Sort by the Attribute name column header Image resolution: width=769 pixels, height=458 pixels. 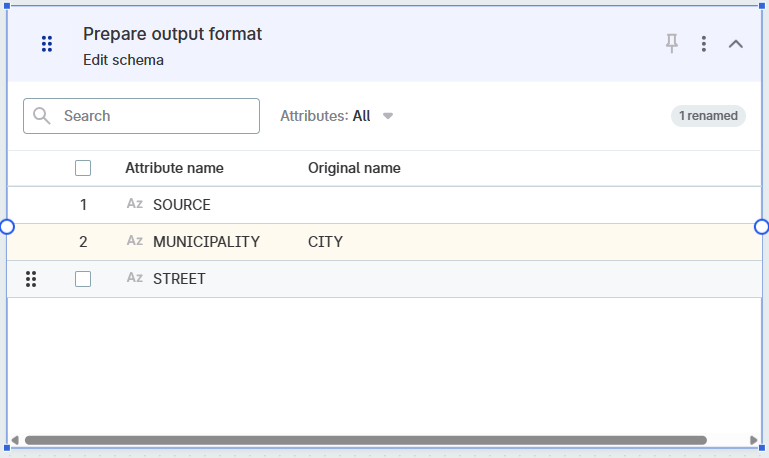(174, 168)
